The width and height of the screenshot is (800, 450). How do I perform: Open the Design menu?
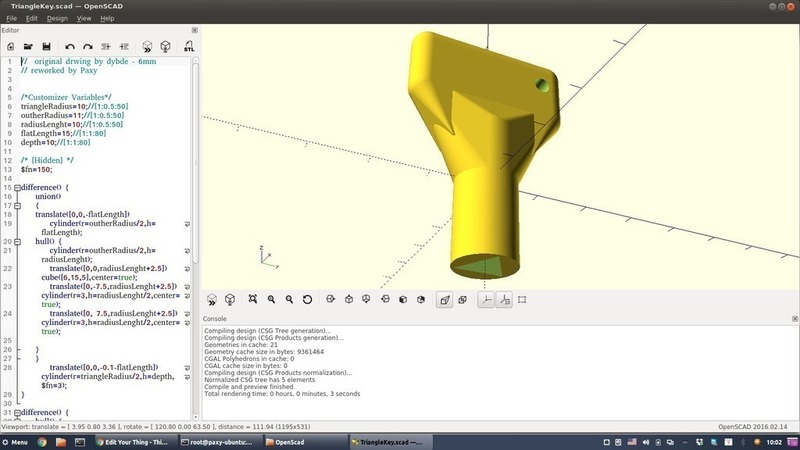pos(57,18)
